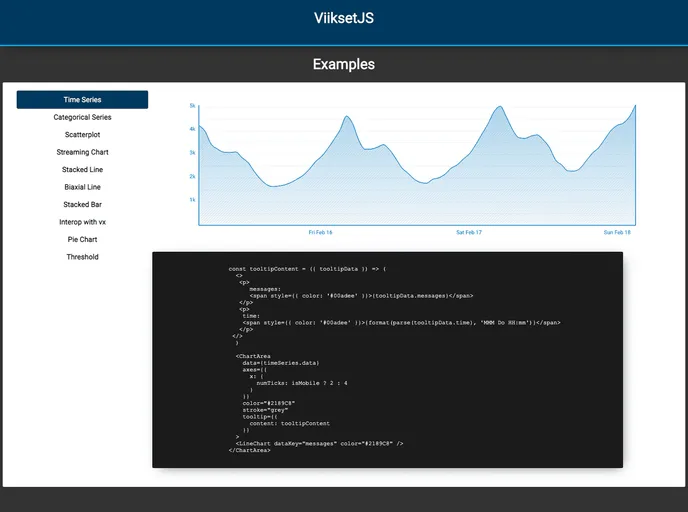Open the Stacked Bar example
Screen dimensions: 688x512
click(82, 204)
